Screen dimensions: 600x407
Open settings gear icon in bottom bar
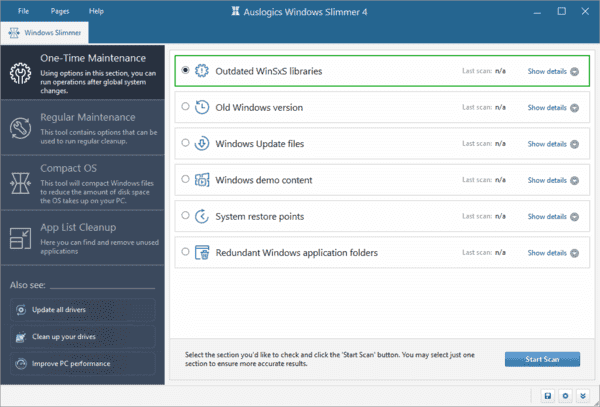click(x=565, y=396)
